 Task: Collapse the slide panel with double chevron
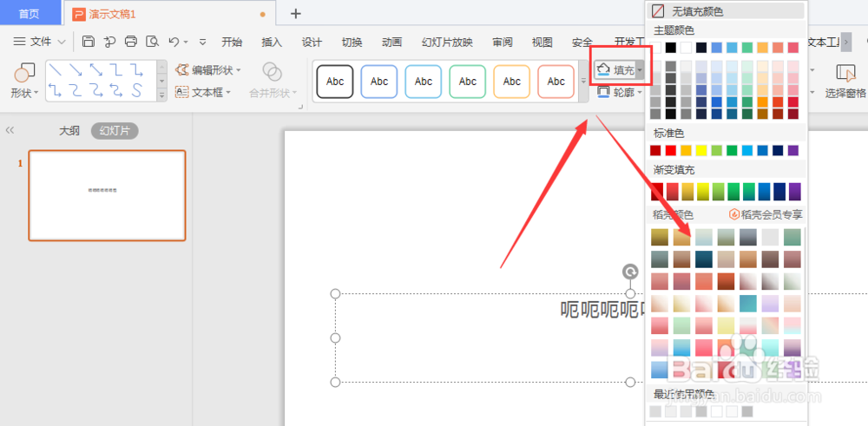coord(10,130)
